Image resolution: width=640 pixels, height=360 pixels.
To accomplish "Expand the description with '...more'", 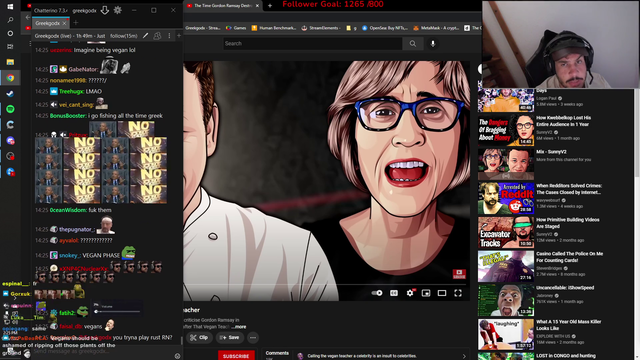I will (239, 327).
